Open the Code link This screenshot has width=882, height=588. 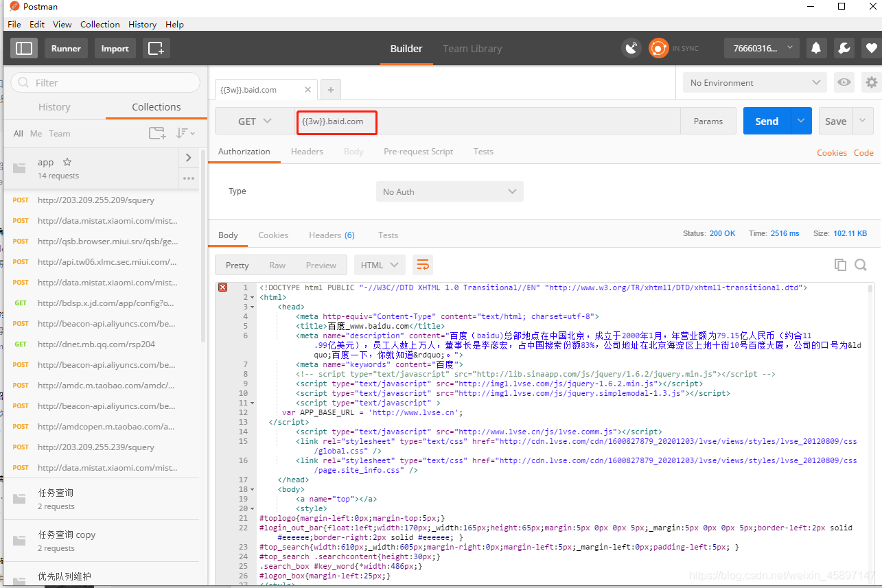tap(863, 153)
